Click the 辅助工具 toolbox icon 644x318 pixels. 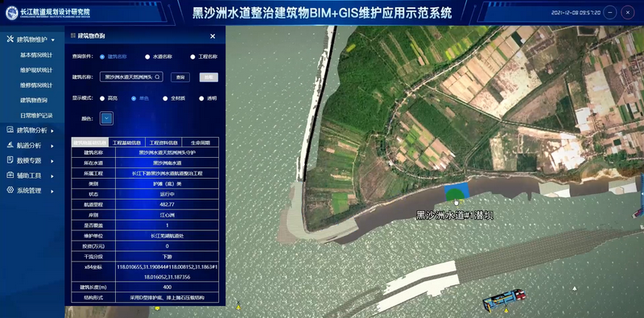click(10, 176)
